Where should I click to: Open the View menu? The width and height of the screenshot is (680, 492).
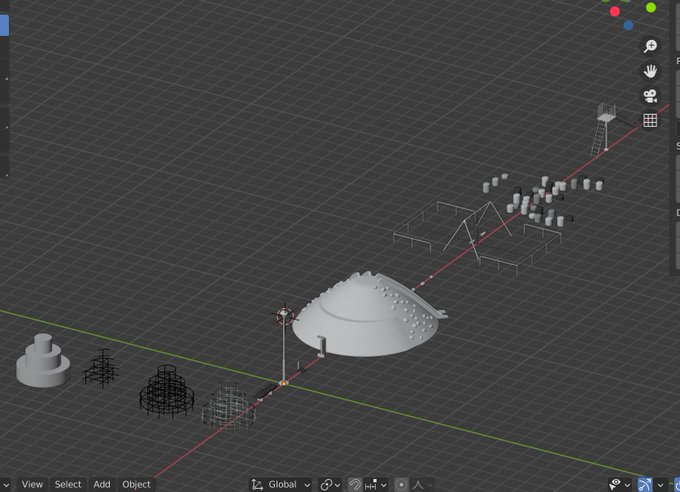click(x=32, y=485)
